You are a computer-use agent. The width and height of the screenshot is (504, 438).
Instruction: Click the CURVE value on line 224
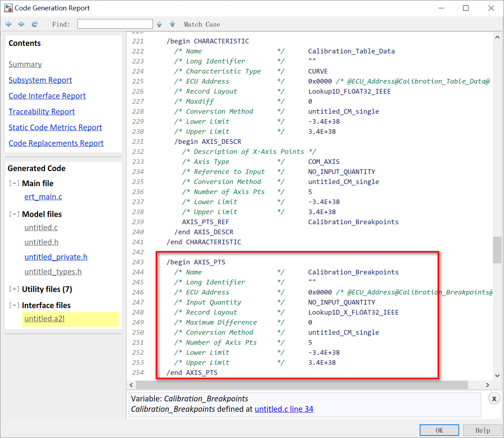click(x=318, y=71)
